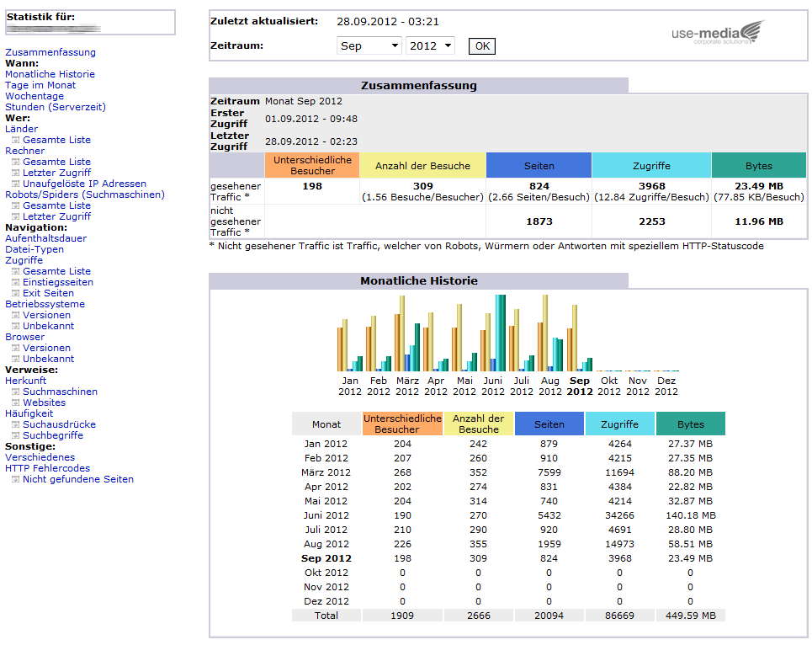The height and width of the screenshot is (645, 812).
Task: Click the icon beside Gesamte Liste under Länder
Action: pos(15,140)
